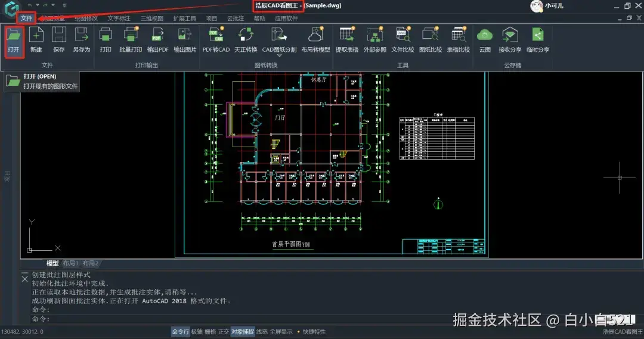The image size is (644, 339).
Task: Open 批量打印 batch print tool
Action: point(131,41)
